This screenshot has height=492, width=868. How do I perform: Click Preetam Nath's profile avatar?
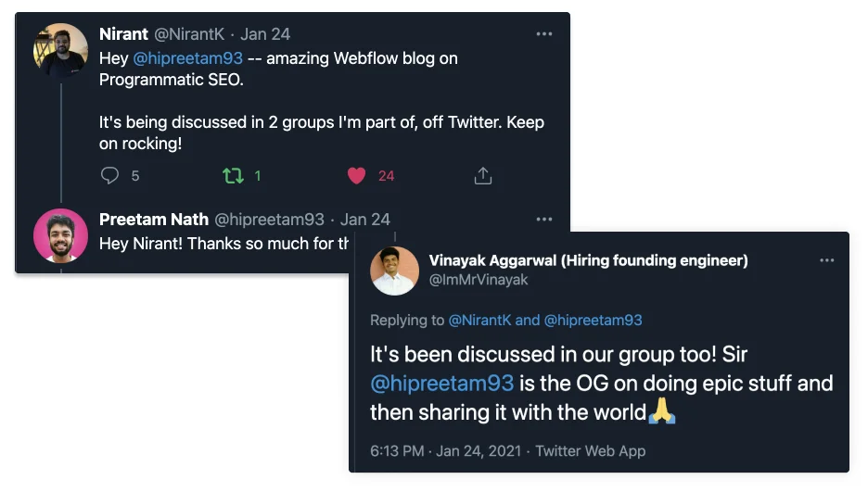point(61,235)
